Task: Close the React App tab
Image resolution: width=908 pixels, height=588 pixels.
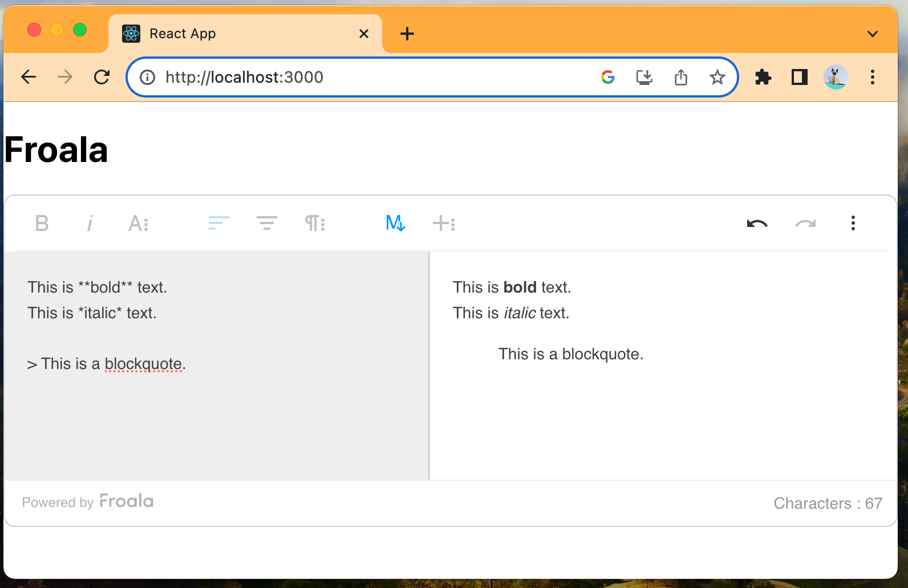Action: pyautogui.click(x=364, y=34)
